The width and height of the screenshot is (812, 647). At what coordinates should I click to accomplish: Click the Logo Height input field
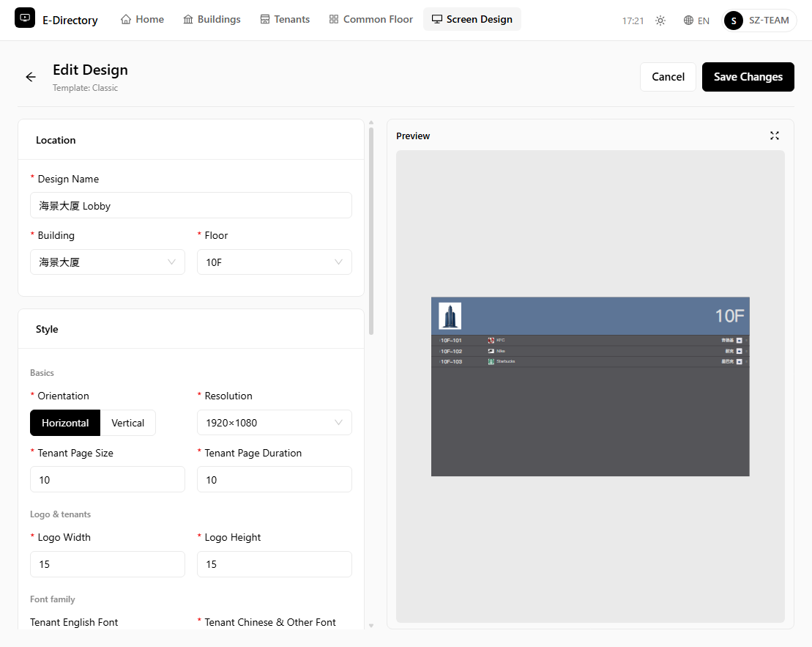[x=275, y=564]
